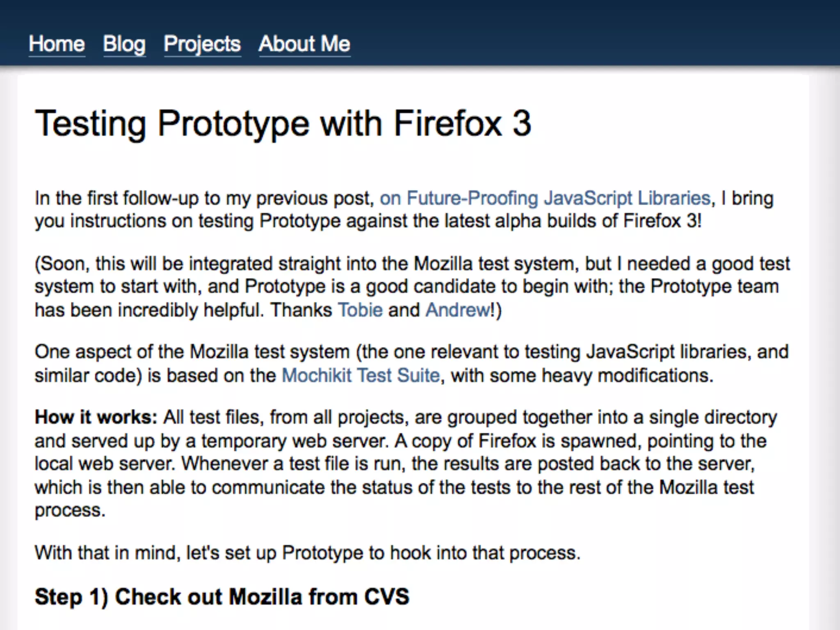Click the word 'Thanks' before Tobie
Screen dimensions: 840x630
coord(301,310)
